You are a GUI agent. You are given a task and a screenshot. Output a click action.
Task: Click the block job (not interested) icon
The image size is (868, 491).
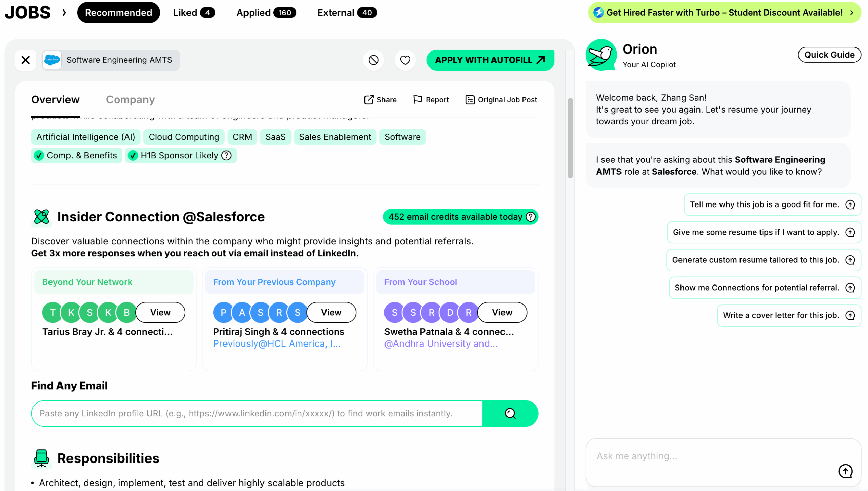(x=373, y=60)
